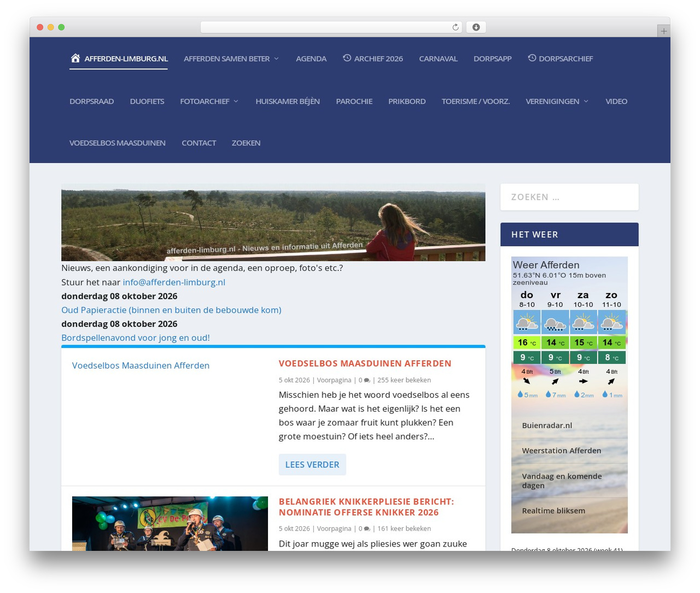Click the Buienradar.nl weather link
Screen dimensions: 700x593
(x=547, y=426)
